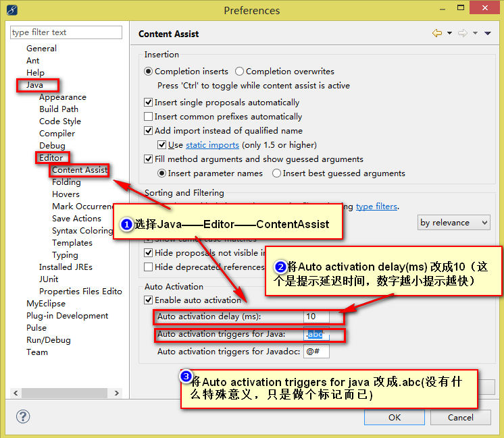The height and width of the screenshot is (438, 504).
Task: Open the static imports link
Action: [x=212, y=145]
